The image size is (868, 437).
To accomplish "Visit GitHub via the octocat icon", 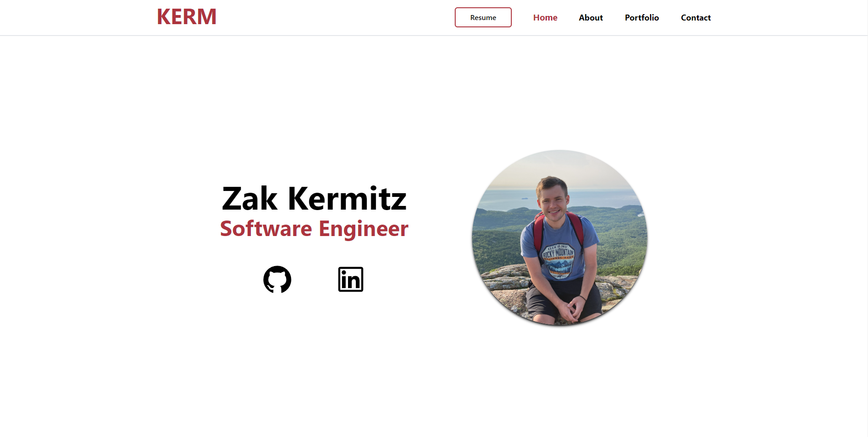I will 277,279.
